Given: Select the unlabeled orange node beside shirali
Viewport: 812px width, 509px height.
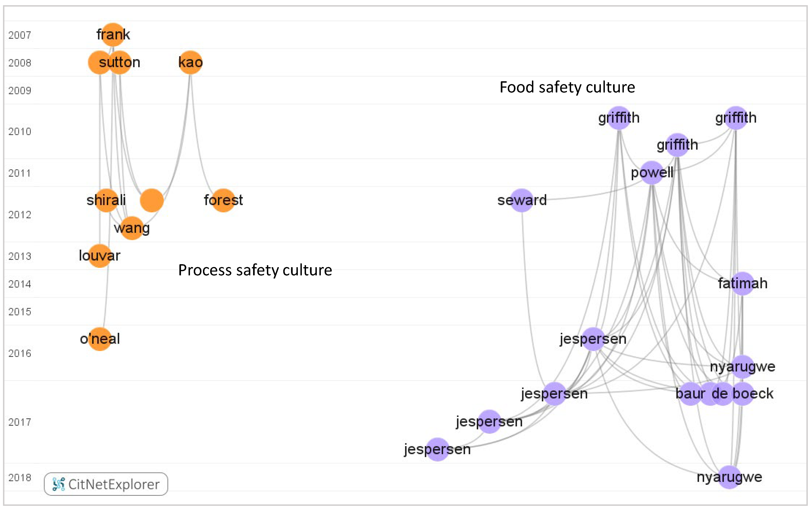Looking at the screenshot, I should (x=152, y=201).
